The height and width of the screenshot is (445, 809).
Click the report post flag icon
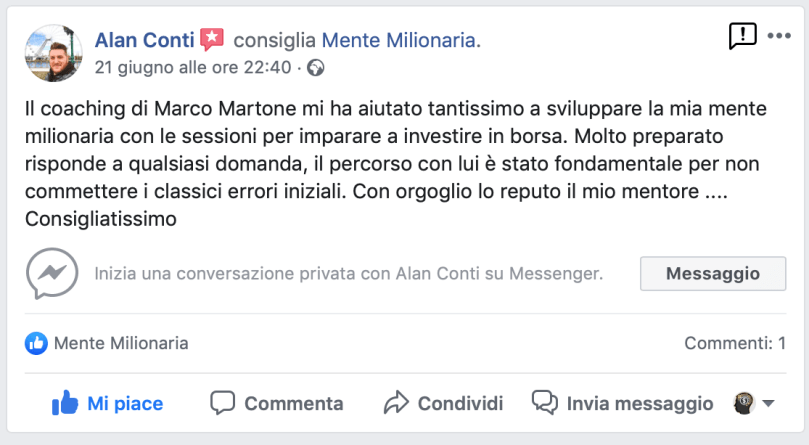(x=742, y=37)
